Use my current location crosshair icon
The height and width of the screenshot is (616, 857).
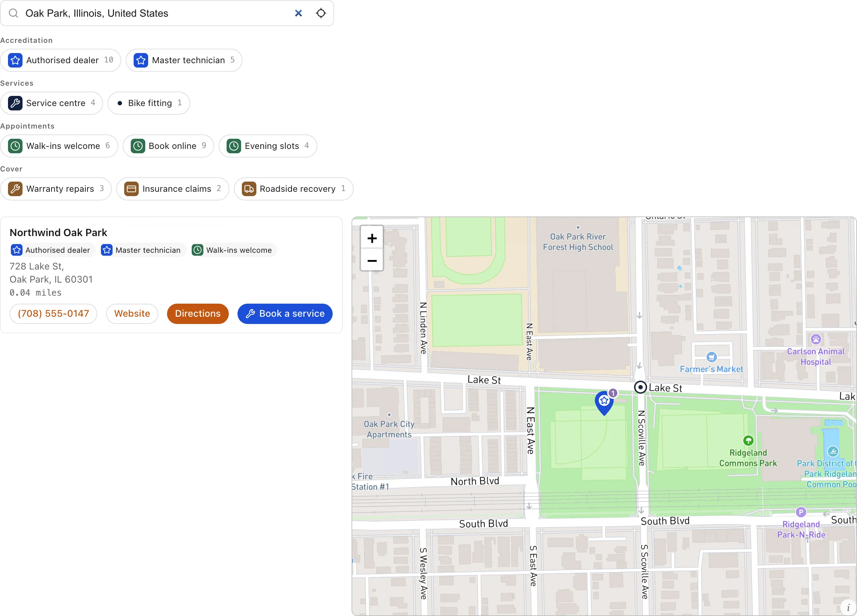(321, 13)
